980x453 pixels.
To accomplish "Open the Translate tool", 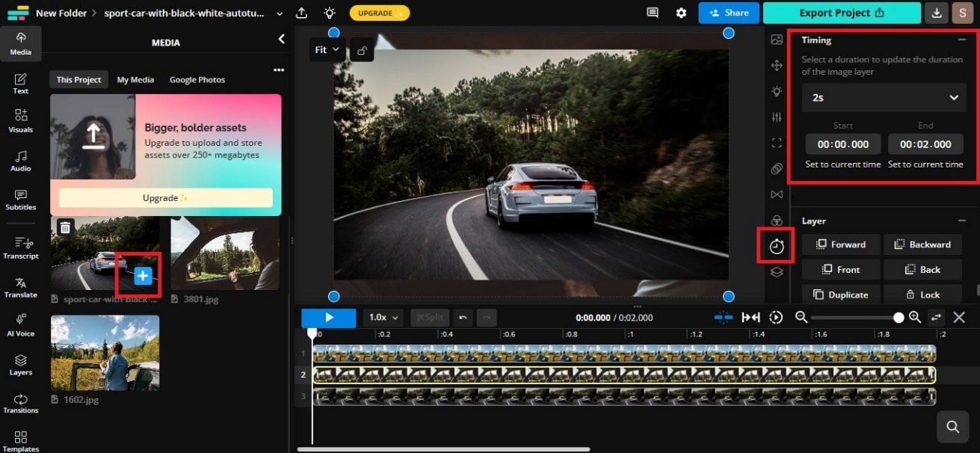I will click(20, 287).
